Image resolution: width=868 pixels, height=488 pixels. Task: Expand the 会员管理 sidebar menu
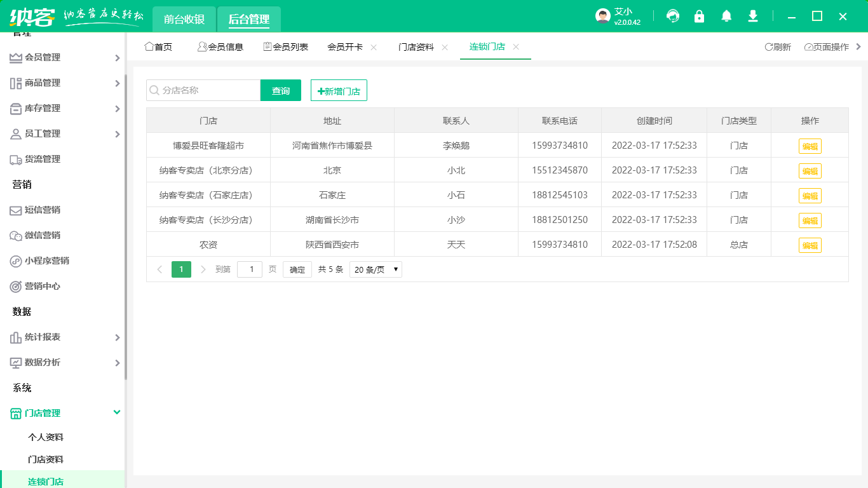tap(64, 57)
